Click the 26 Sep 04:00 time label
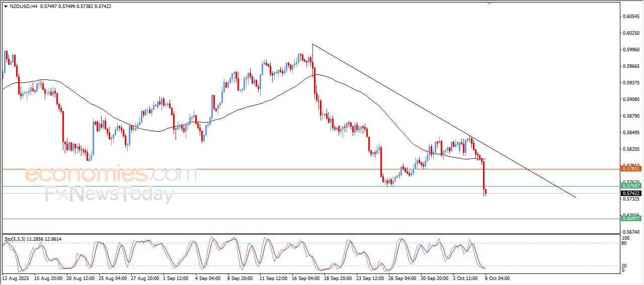Viewport: 644px width, 285px height. point(401,277)
